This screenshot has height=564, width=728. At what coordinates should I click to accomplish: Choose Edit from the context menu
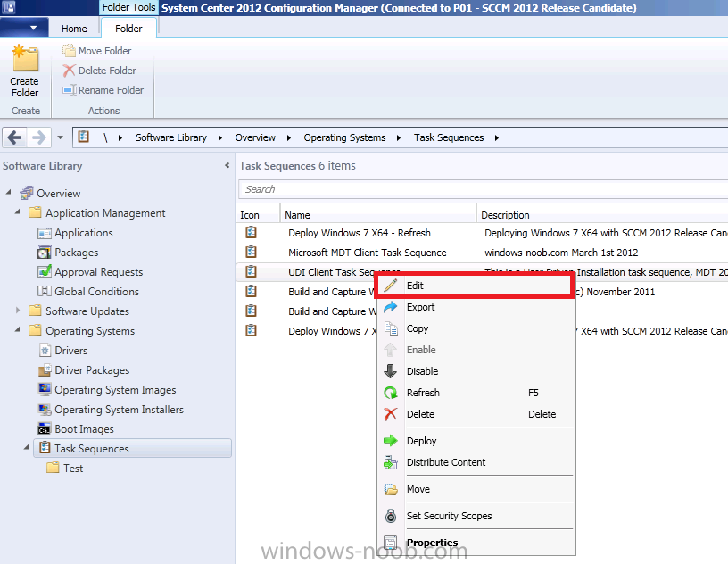pos(476,286)
